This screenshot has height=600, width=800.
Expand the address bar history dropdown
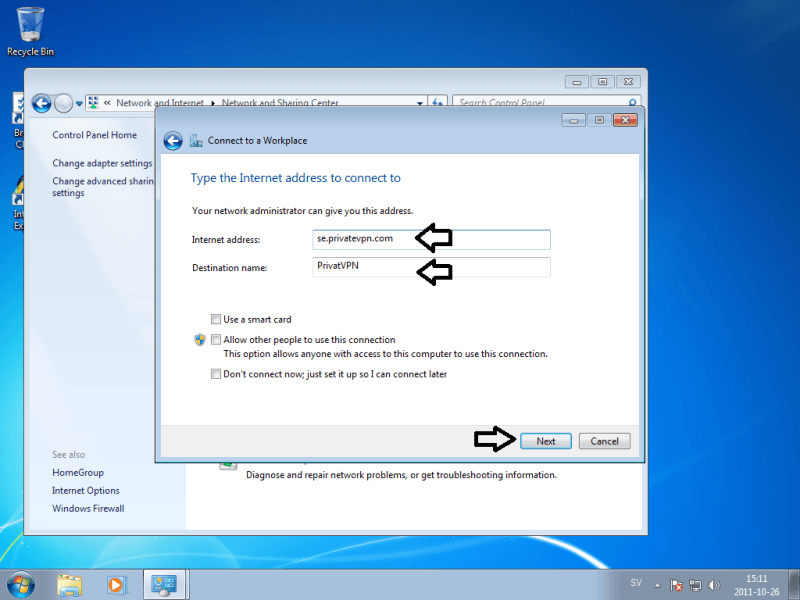(422, 103)
